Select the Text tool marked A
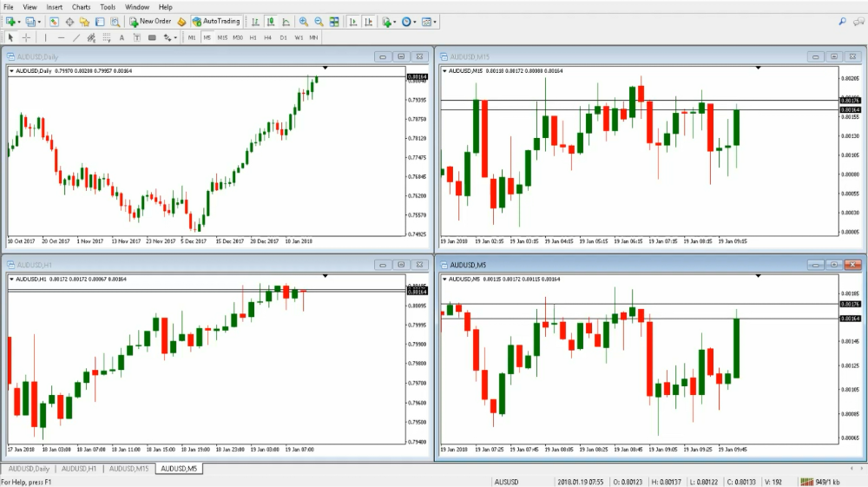868x487 pixels. (x=122, y=37)
